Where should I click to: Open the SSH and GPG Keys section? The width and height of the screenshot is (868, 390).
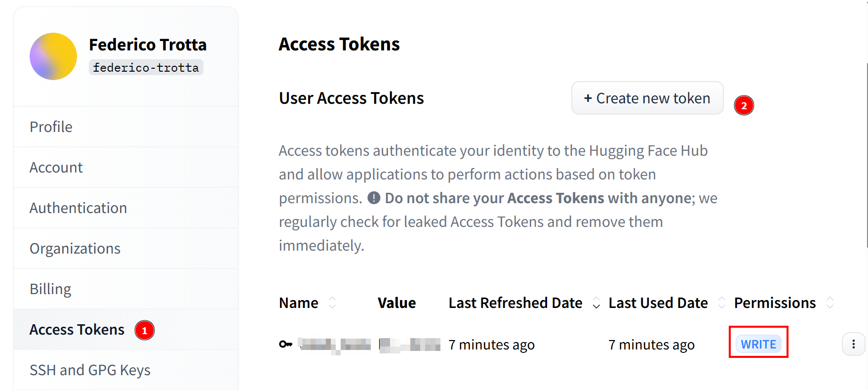tap(90, 370)
